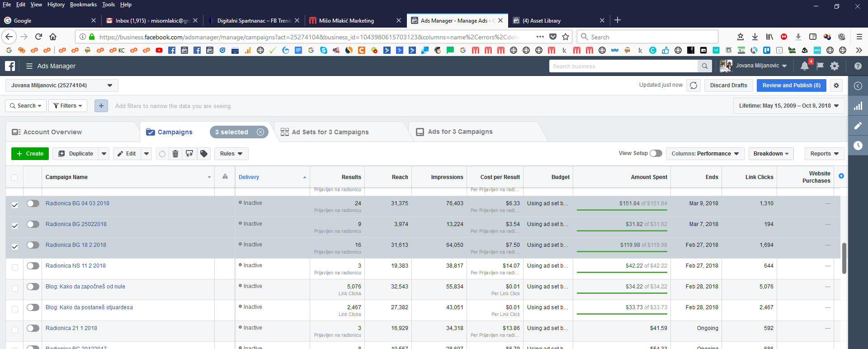Uncheck Radionica BG 25022018 checkbox
868x349 pixels.
click(15, 226)
